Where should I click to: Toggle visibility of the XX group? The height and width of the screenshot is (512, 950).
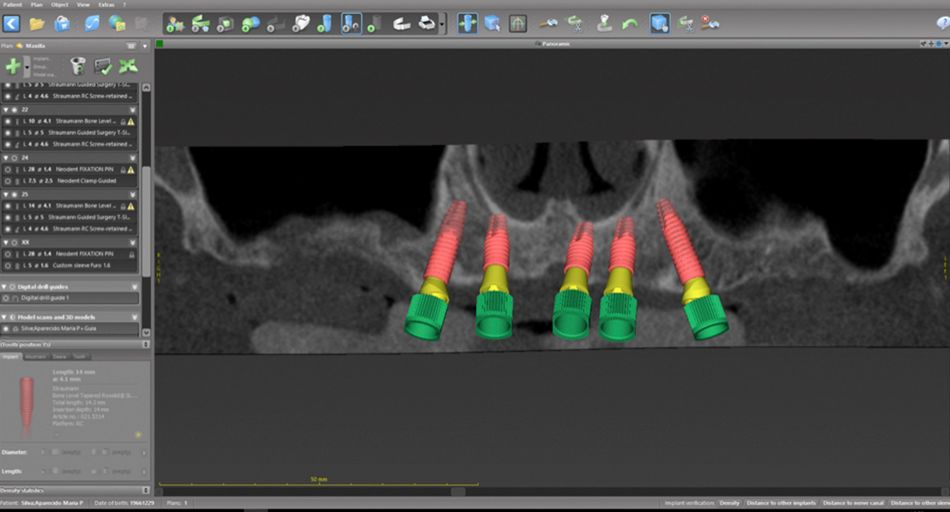click(15, 242)
